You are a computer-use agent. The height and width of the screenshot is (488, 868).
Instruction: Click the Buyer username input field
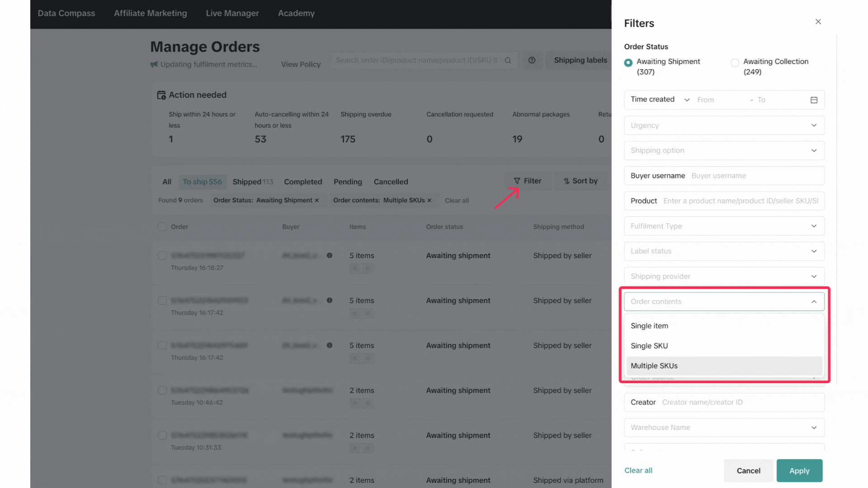click(755, 176)
